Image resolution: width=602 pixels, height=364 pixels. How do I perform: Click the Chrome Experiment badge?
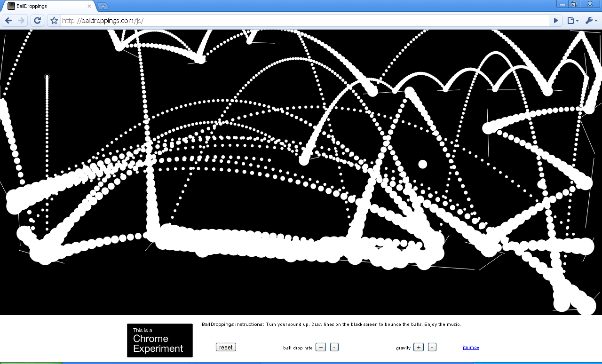click(160, 340)
